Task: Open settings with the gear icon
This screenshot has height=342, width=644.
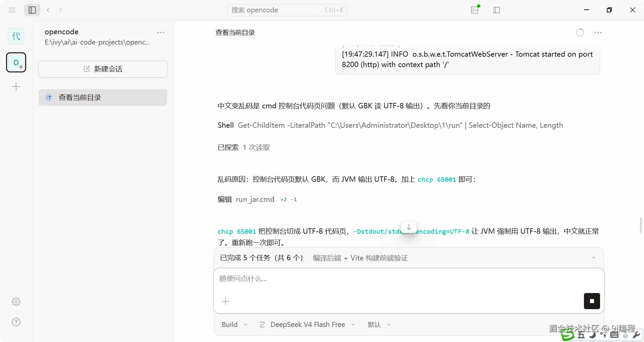Action: point(16,302)
